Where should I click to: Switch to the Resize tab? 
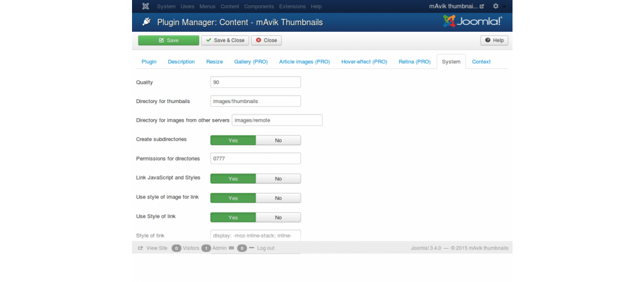click(x=215, y=62)
